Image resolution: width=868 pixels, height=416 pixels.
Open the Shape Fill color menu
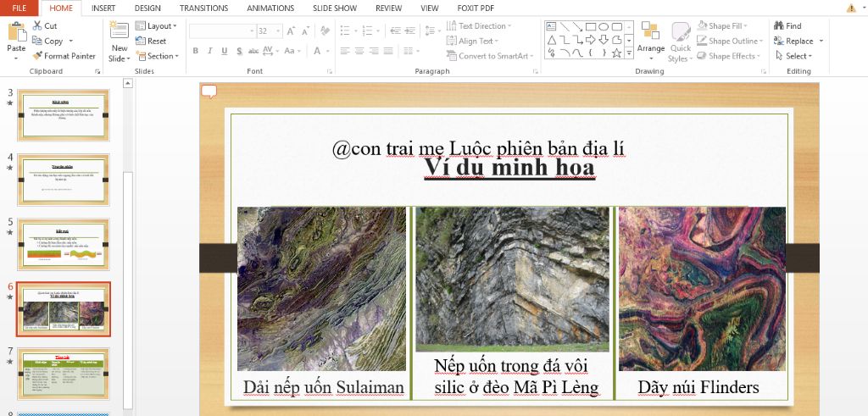pyautogui.click(x=722, y=26)
